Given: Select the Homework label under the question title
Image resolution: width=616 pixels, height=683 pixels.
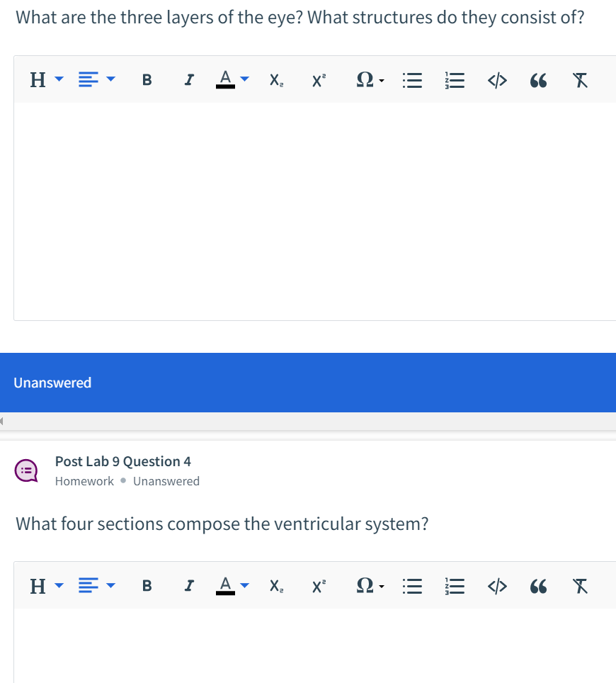Looking at the screenshot, I should (x=84, y=480).
